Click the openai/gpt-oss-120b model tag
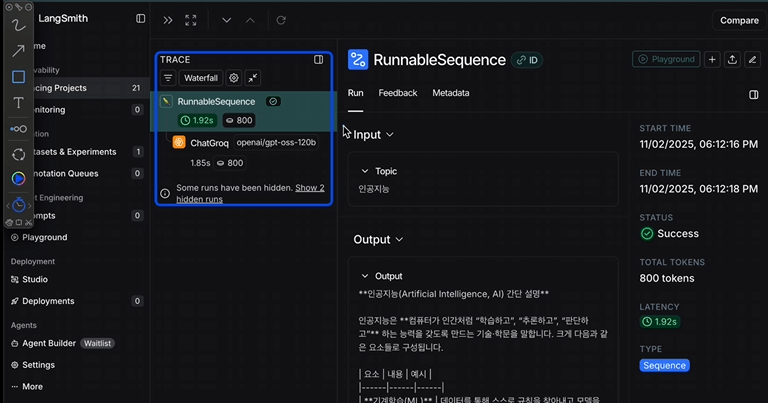The image size is (768, 403). click(x=276, y=142)
